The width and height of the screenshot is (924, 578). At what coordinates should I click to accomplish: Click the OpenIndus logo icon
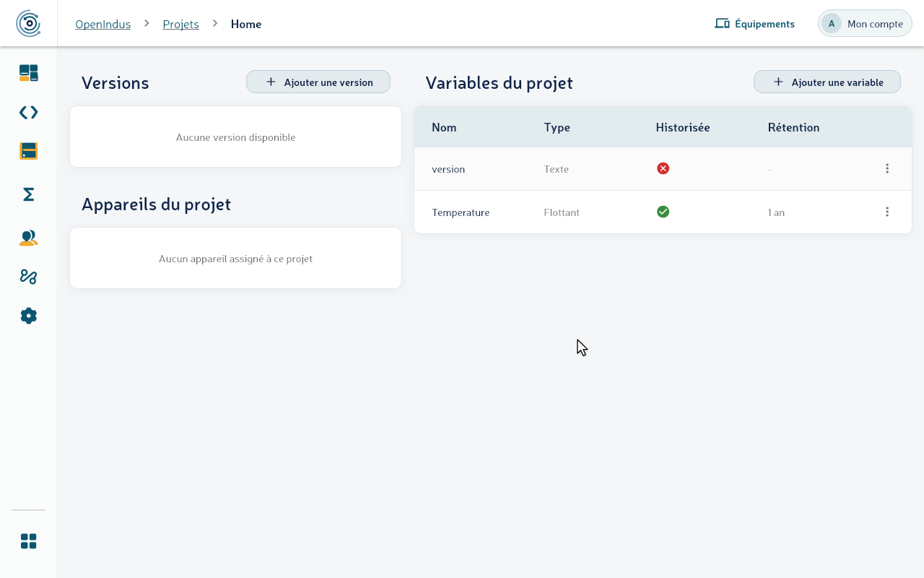[x=28, y=23]
